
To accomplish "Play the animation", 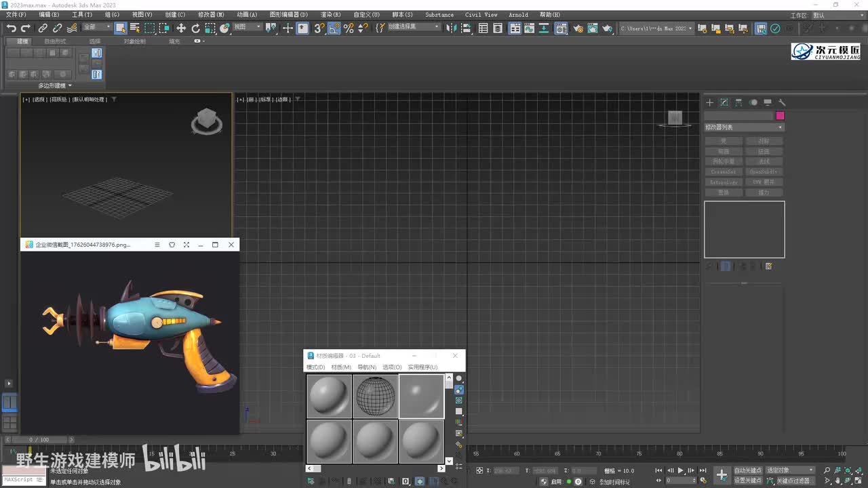I will pyautogui.click(x=681, y=470).
